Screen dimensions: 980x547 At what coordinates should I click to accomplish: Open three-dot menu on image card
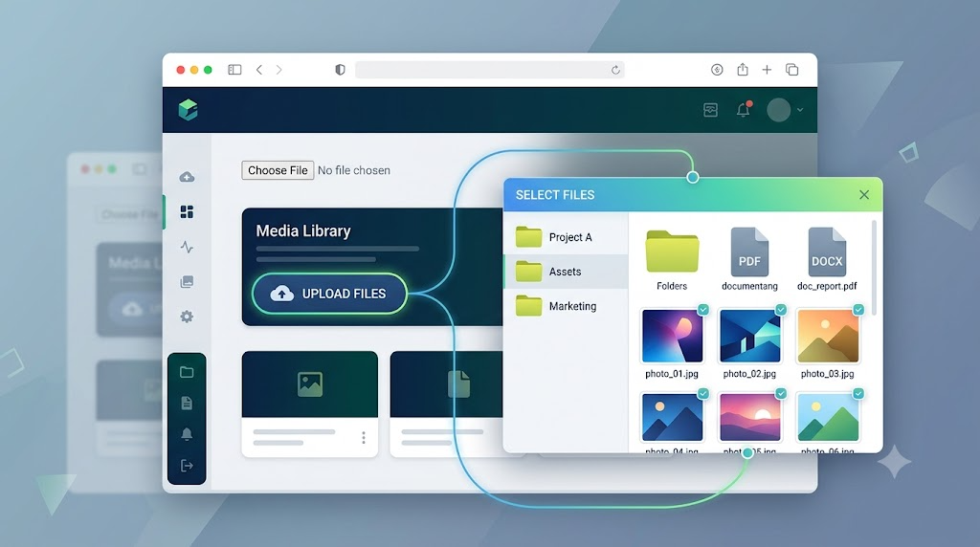tap(364, 438)
